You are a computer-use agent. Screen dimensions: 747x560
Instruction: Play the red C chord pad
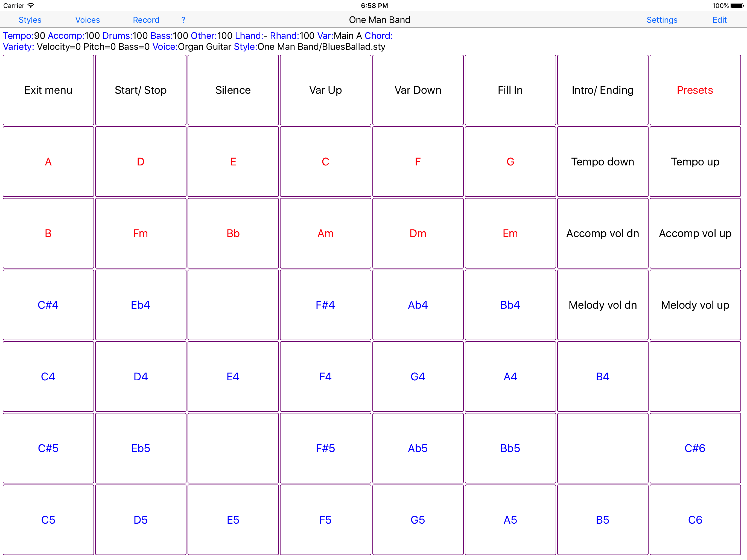tap(326, 162)
